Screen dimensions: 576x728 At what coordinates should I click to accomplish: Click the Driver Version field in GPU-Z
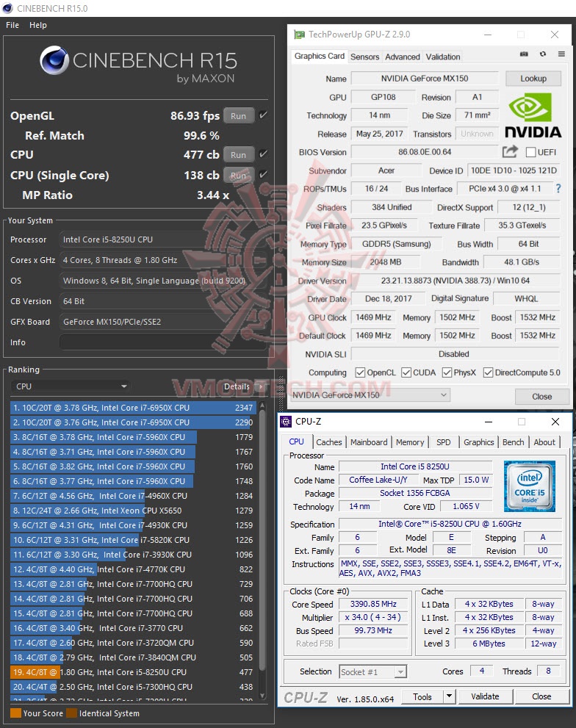tap(456, 281)
